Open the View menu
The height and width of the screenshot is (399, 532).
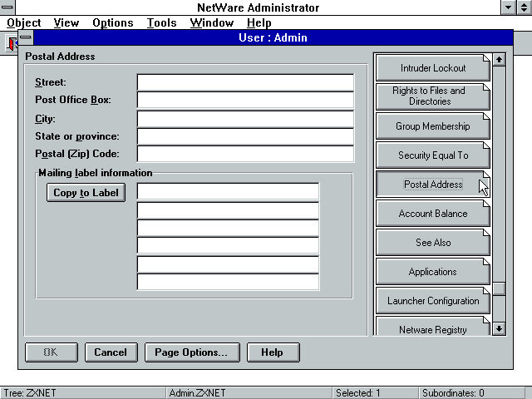(66, 23)
